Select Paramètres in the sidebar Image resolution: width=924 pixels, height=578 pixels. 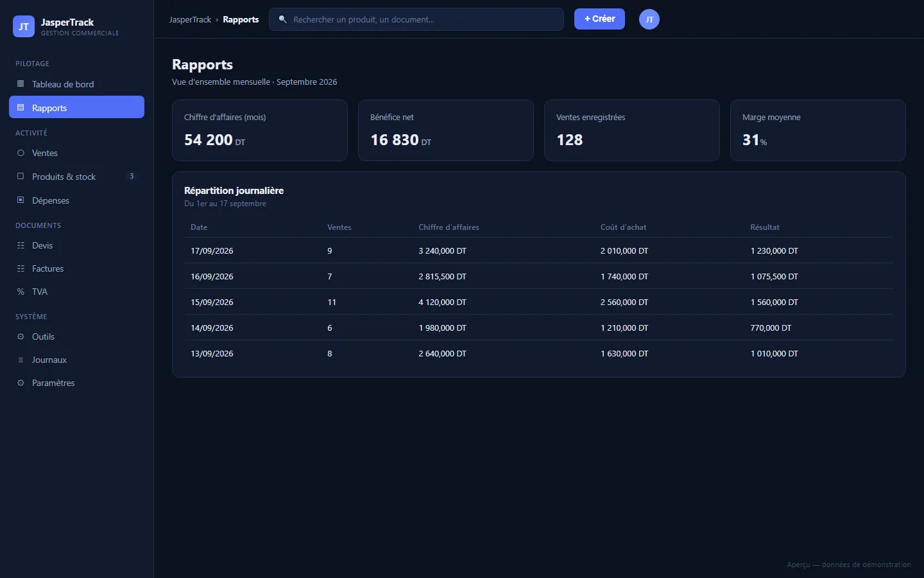[x=76, y=383]
